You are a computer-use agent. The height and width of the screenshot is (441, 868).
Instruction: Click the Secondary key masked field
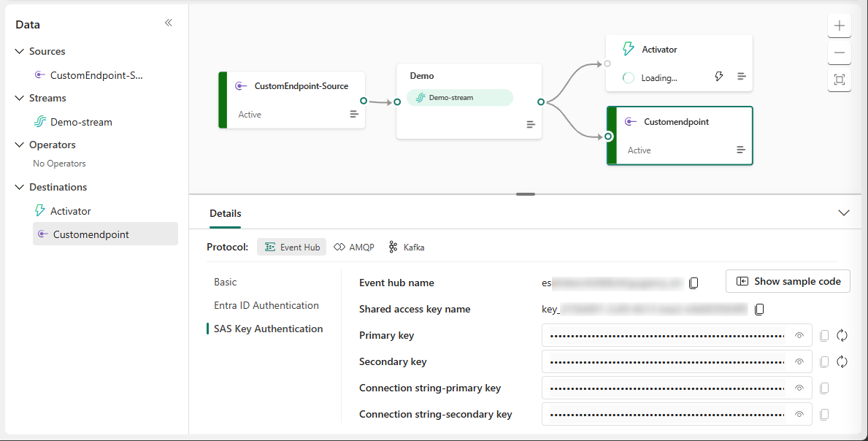tap(677, 362)
